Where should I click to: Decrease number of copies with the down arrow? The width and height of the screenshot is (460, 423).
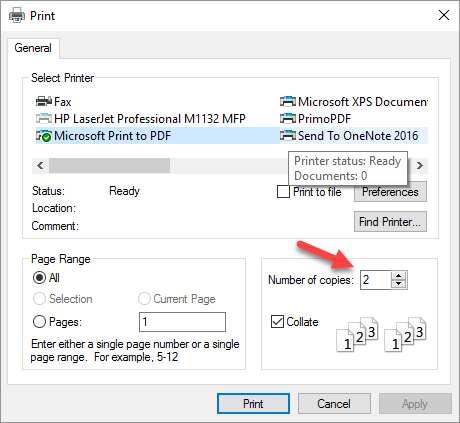[x=398, y=284]
